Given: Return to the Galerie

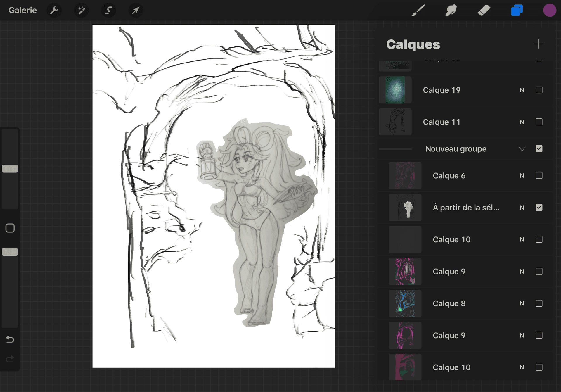Looking at the screenshot, I should pos(23,10).
